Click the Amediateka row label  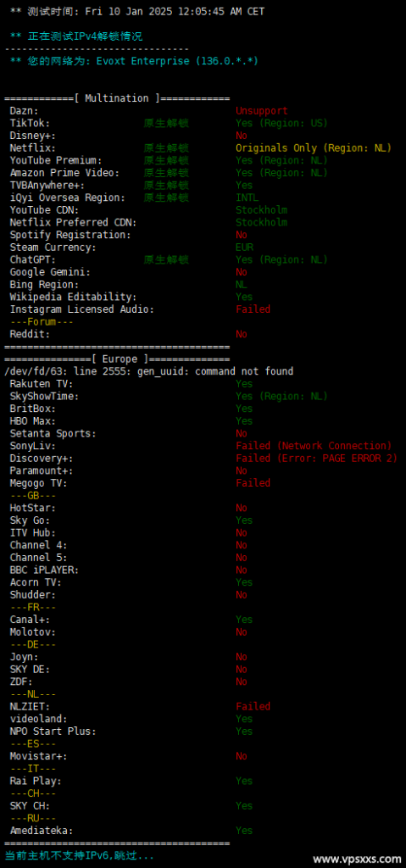[x=42, y=831]
